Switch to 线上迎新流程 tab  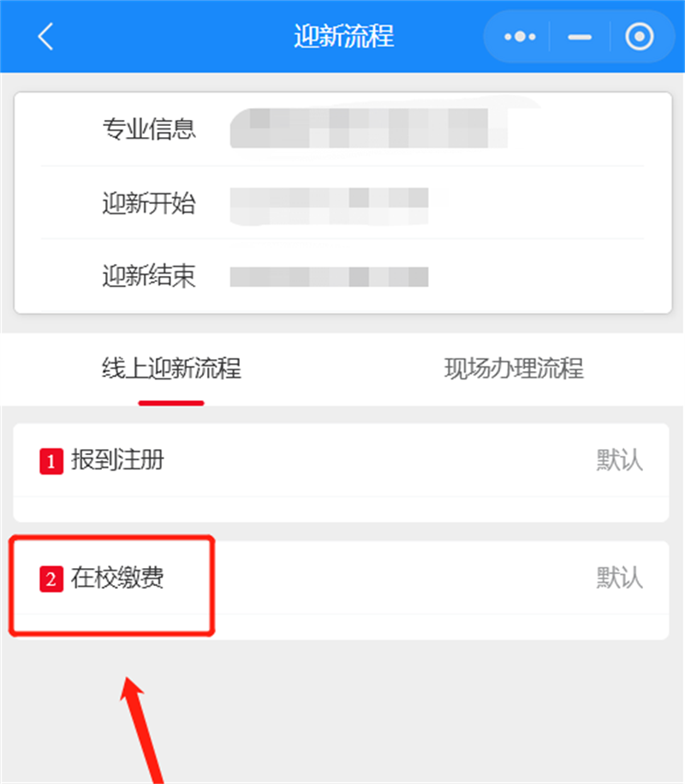[x=171, y=368]
